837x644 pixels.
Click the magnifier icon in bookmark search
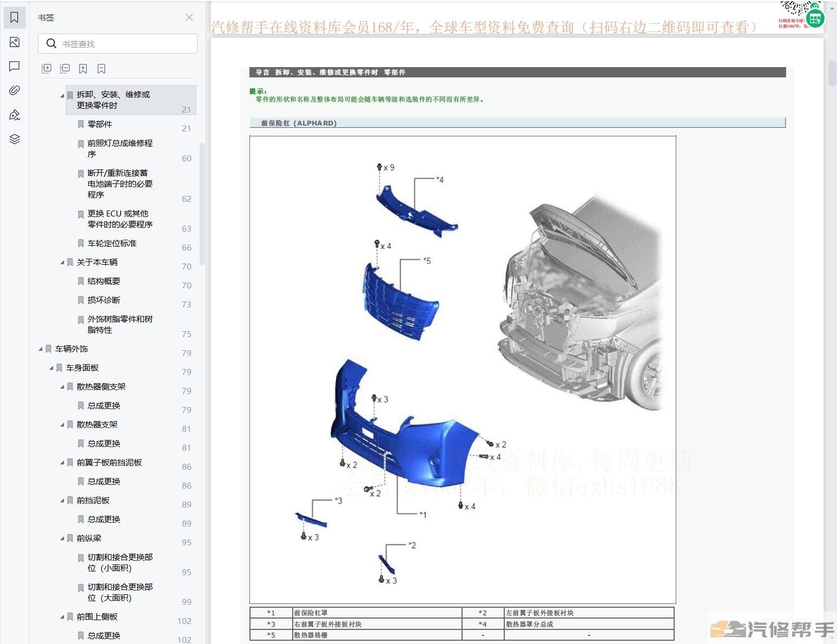coord(51,44)
